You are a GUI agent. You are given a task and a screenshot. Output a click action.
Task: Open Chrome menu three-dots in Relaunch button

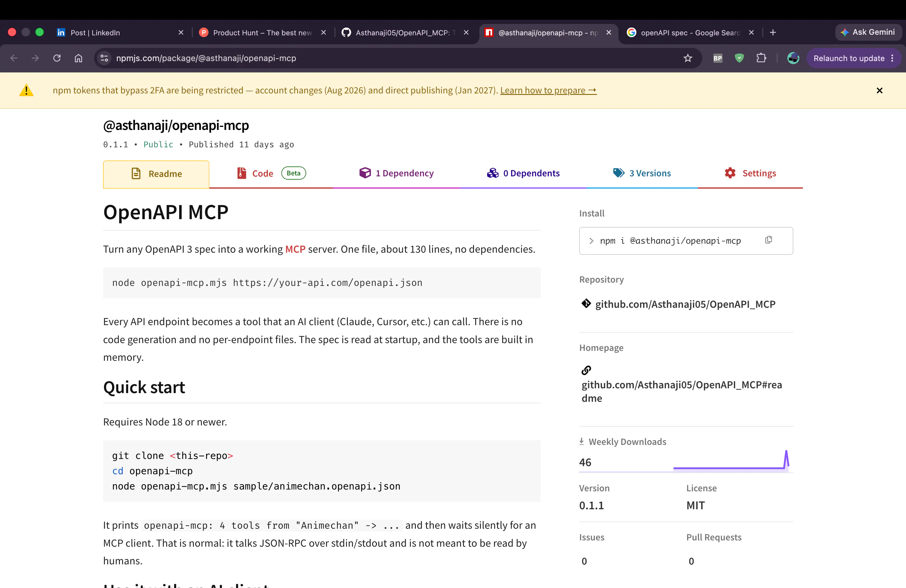tap(892, 58)
